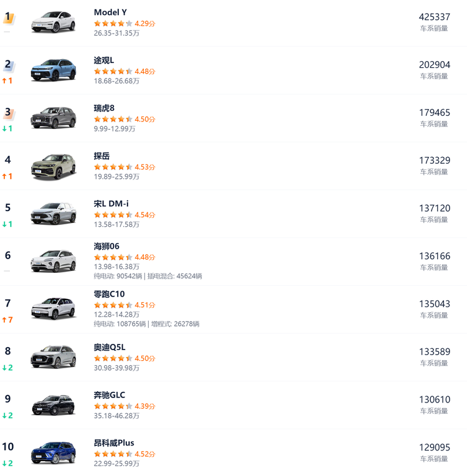Click the 奥迪Q5L car image
The height and width of the screenshot is (476, 467).
pos(54,357)
